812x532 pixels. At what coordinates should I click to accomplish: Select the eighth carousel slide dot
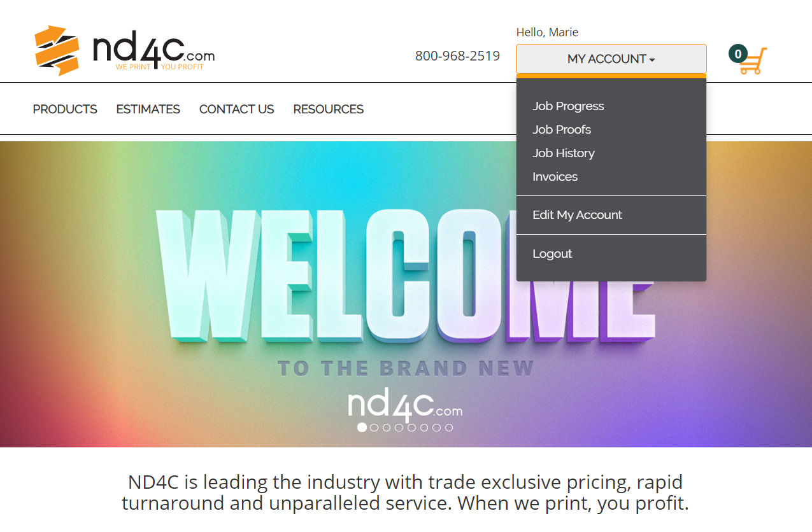pos(449,428)
